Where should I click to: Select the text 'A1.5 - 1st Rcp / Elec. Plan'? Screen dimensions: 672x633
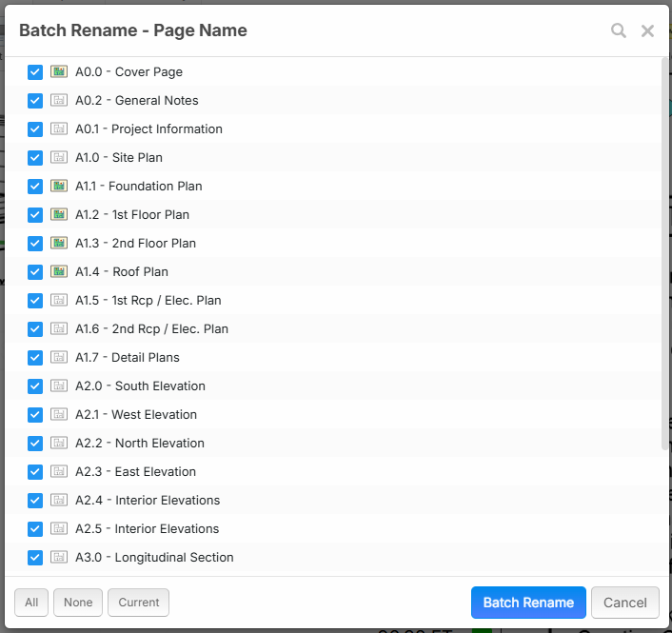tap(148, 300)
